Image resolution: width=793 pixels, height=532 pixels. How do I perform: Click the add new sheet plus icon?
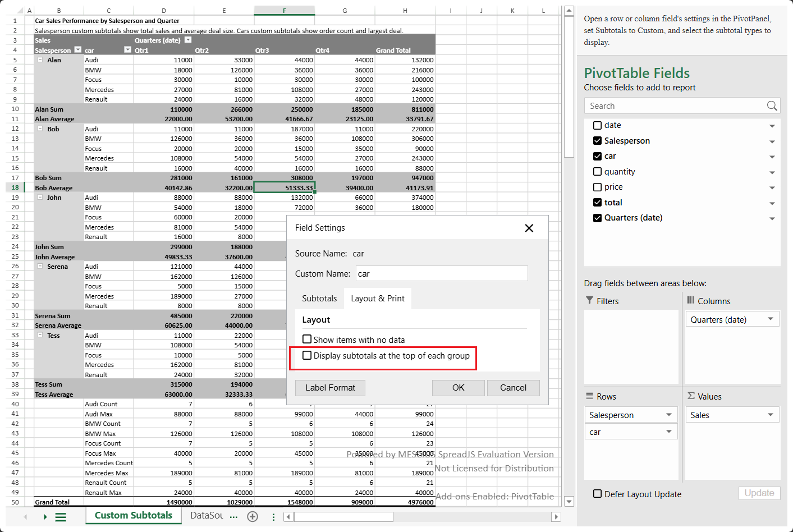tap(253, 516)
